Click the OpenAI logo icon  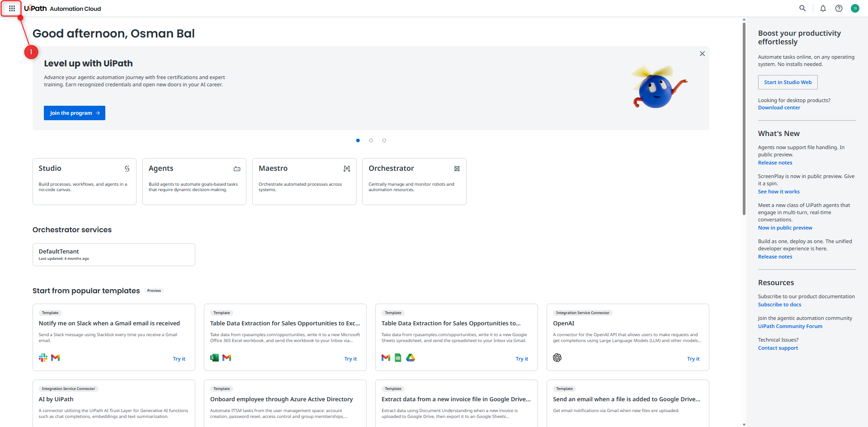pyautogui.click(x=557, y=358)
